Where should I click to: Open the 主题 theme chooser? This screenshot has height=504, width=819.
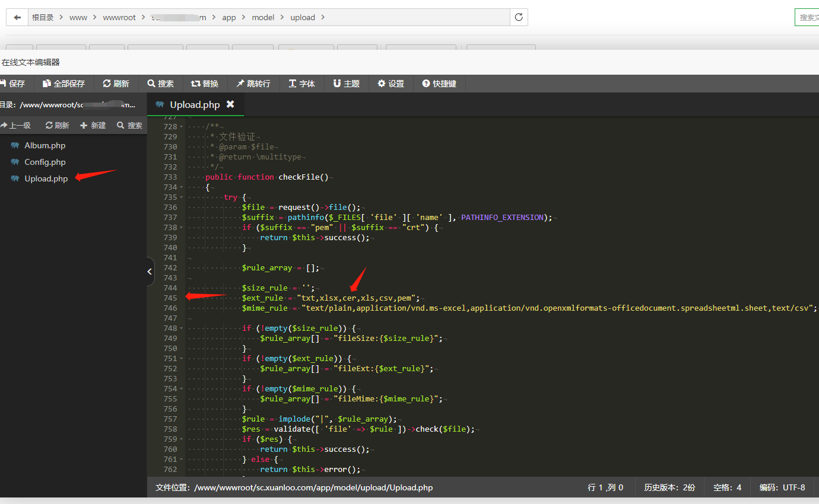click(x=346, y=84)
